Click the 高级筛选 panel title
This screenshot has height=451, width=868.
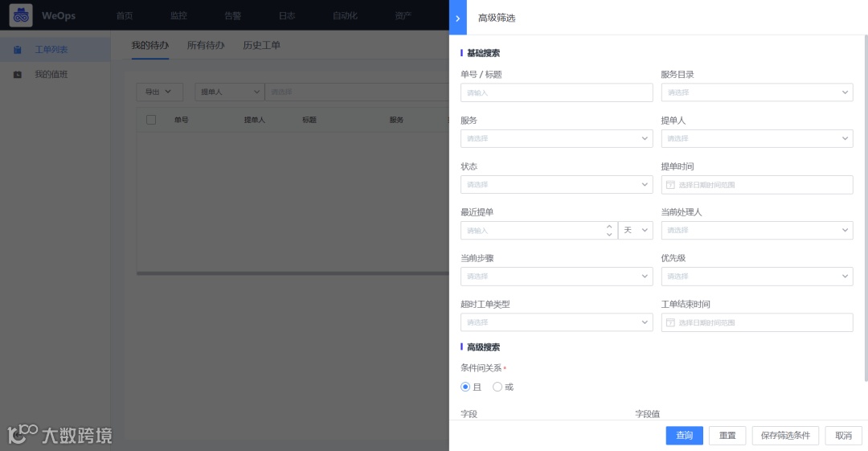click(x=497, y=18)
